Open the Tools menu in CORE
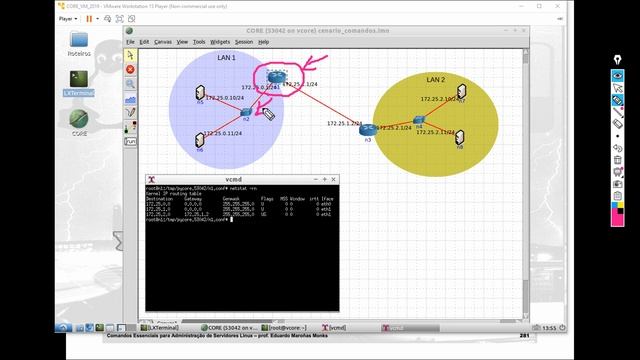 pos(199,42)
